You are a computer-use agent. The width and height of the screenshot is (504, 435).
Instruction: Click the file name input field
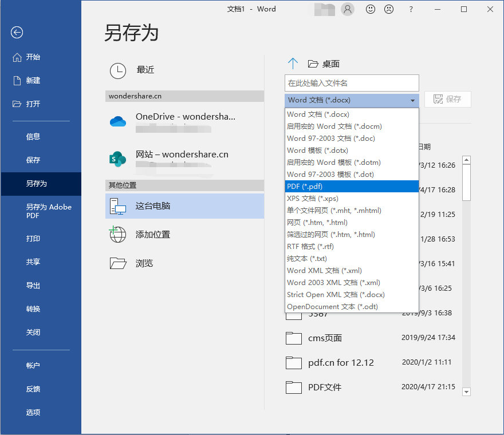click(352, 83)
